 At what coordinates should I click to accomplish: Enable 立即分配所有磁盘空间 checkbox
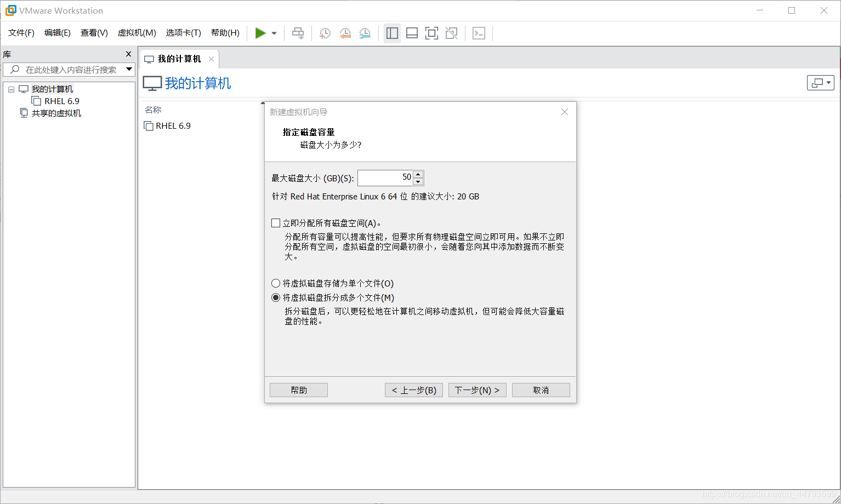click(x=276, y=222)
